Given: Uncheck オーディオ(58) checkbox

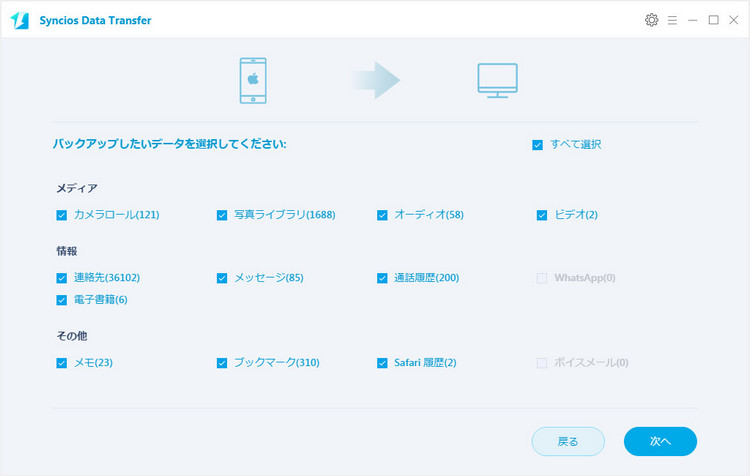Looking at the screenshot, I should [x=382, y=215].
